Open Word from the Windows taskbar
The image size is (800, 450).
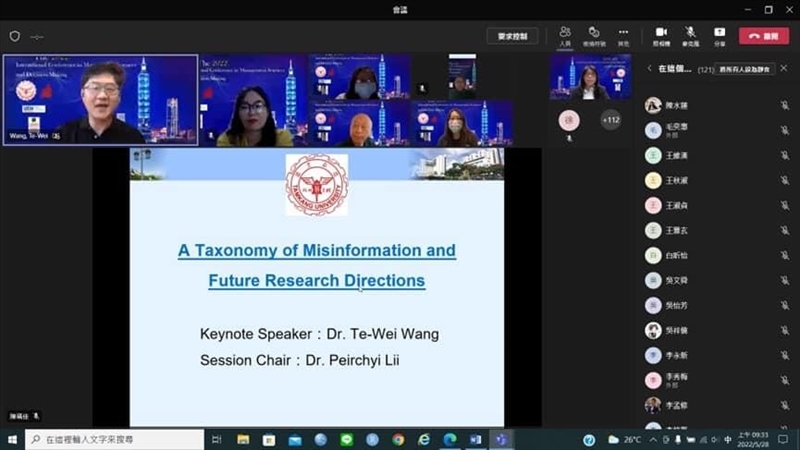pos(476,440)
